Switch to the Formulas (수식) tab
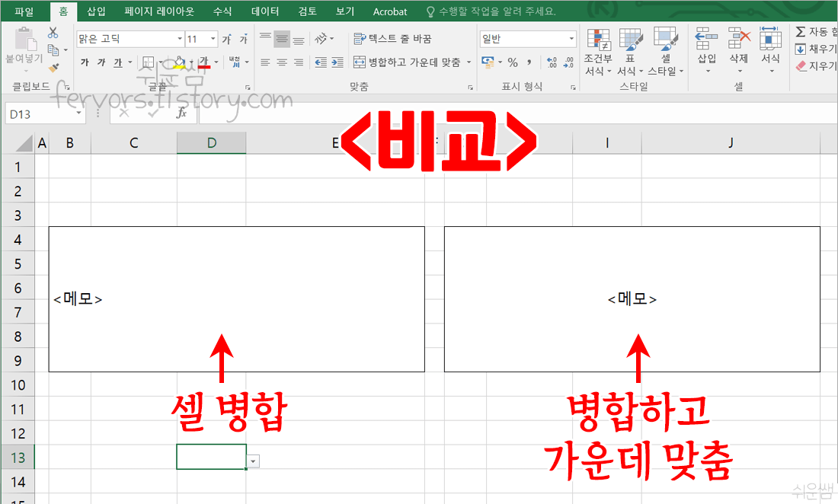 tap(222, 11)
